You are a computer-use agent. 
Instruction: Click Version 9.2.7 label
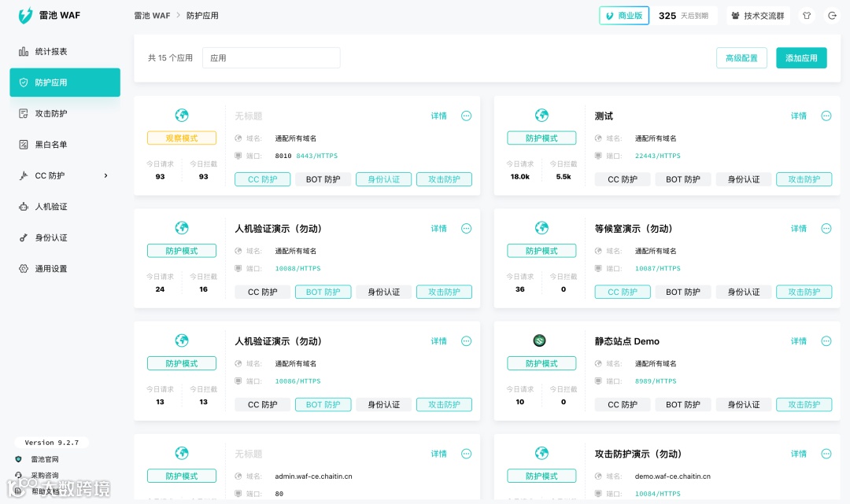pyautogui.click(x=51, y=443)
